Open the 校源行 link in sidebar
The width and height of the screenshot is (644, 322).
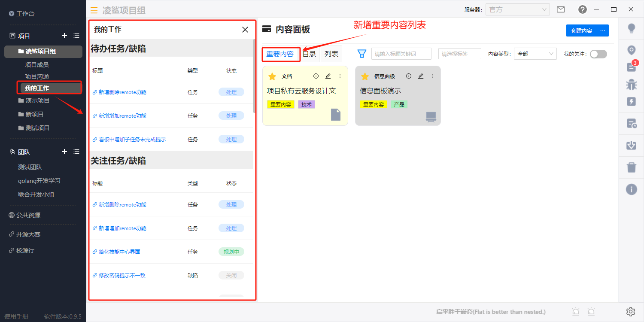(x=25, y=250)
